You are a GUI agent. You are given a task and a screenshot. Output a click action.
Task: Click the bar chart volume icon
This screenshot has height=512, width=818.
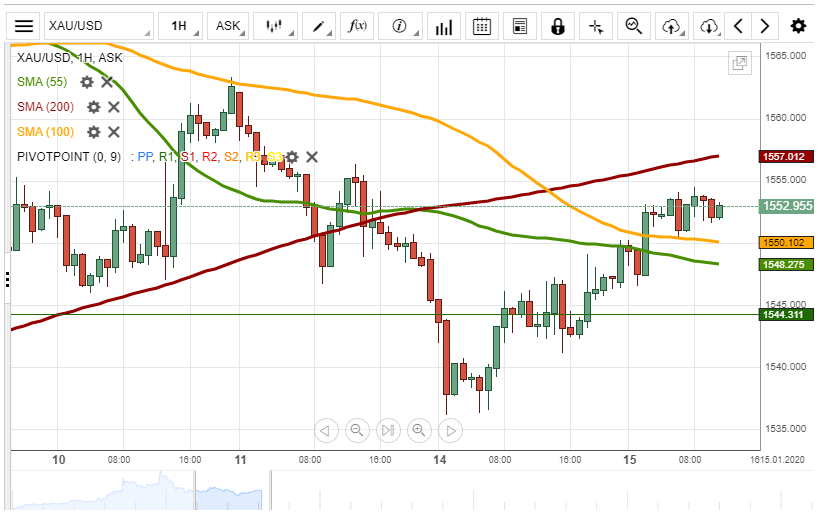444,26
